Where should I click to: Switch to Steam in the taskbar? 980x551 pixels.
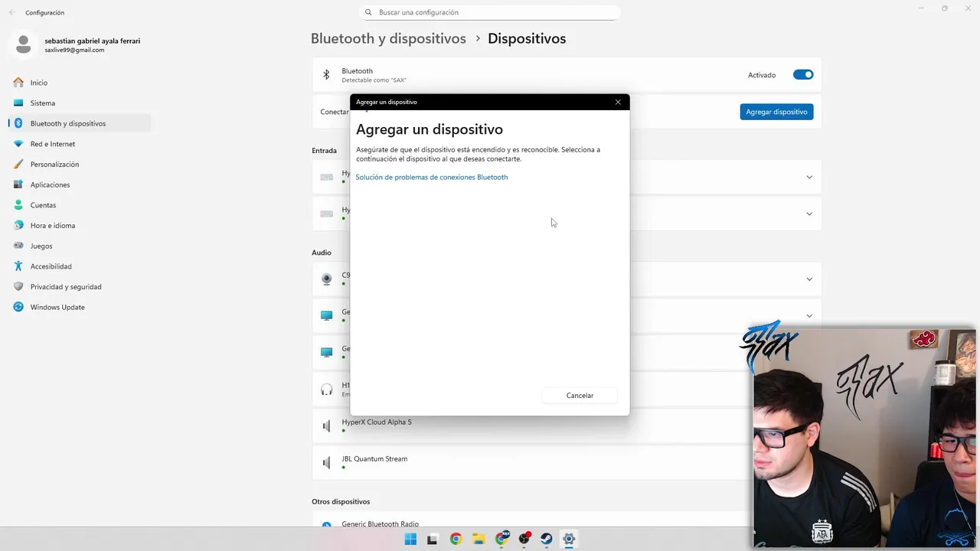(x=546, y=539)
